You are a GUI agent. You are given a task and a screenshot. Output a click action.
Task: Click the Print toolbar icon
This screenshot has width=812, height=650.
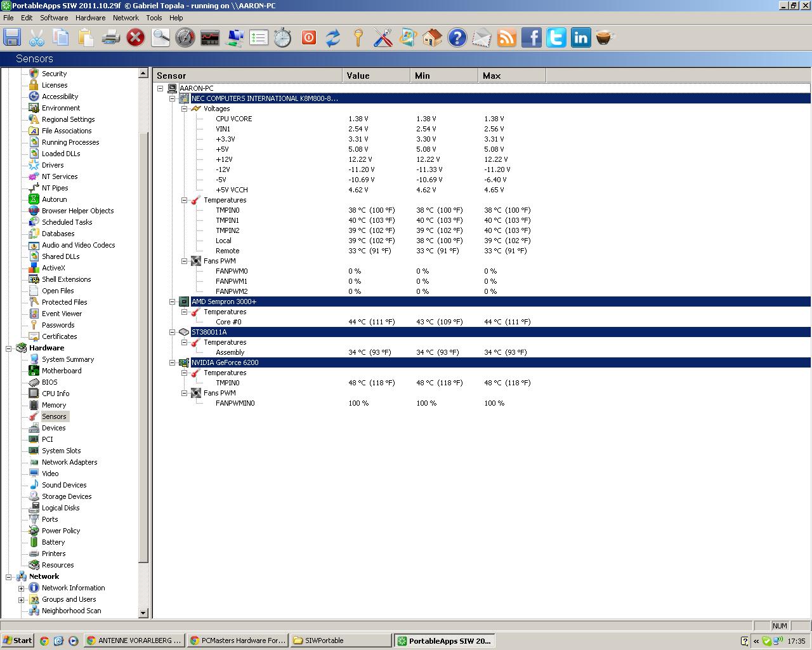coord(111,37)
